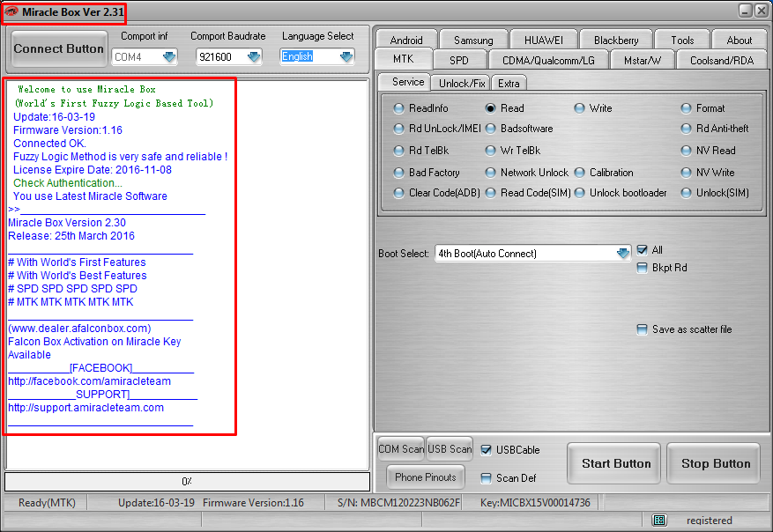Switch to the SPD tab
Image resolution: width=773 pixels, height=532 pixels.
[459, 60]
